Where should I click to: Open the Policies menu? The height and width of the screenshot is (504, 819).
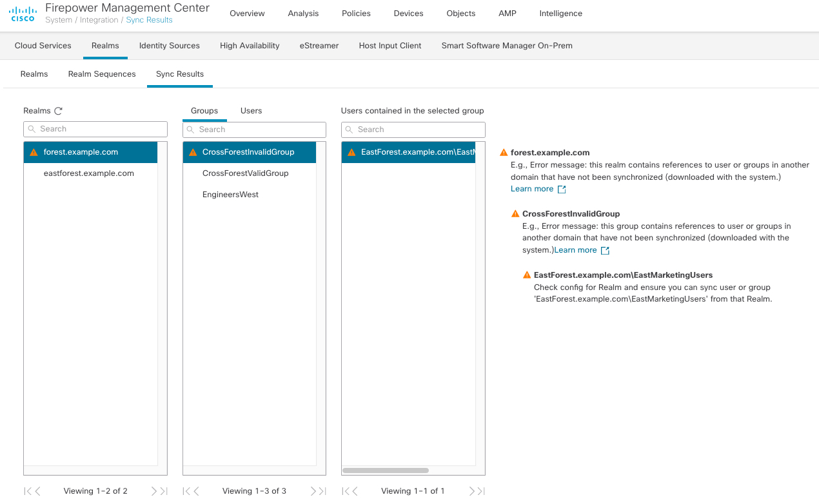pyautogui.click(x=356, y=14)
